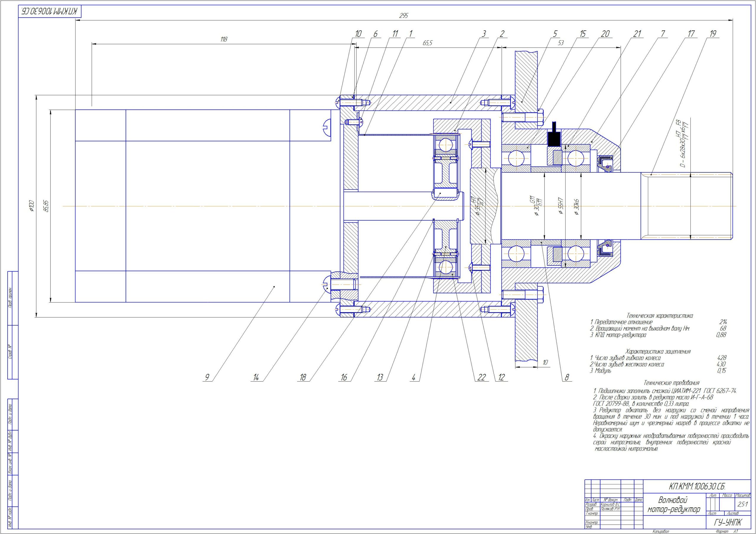This screenshot has width=756, height=534.
Task: Select part balloon number '12'
Action: click(x=501, y=378)
